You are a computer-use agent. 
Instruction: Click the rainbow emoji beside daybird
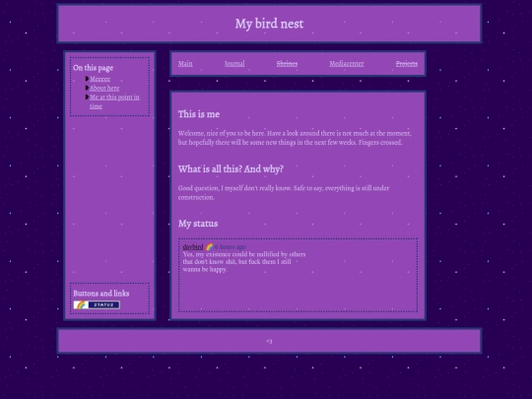coord(209,247)
